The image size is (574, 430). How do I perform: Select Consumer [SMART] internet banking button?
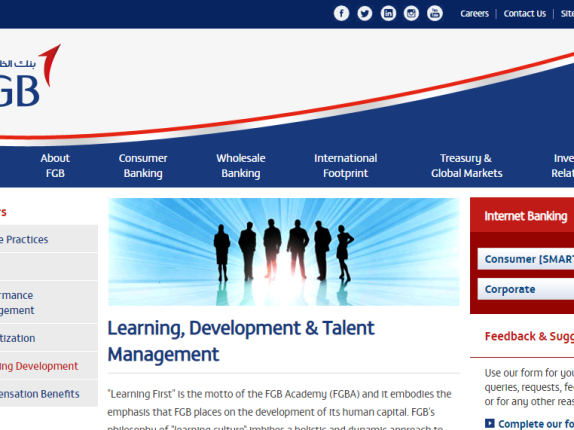pos(526,259)
